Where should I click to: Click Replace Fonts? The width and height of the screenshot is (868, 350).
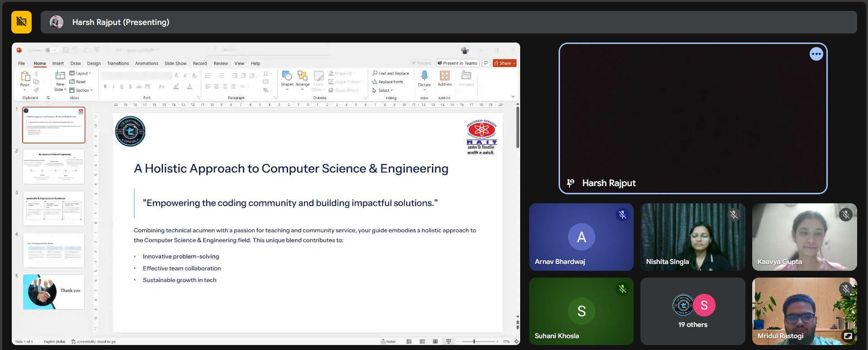click(x=388, y=82)
